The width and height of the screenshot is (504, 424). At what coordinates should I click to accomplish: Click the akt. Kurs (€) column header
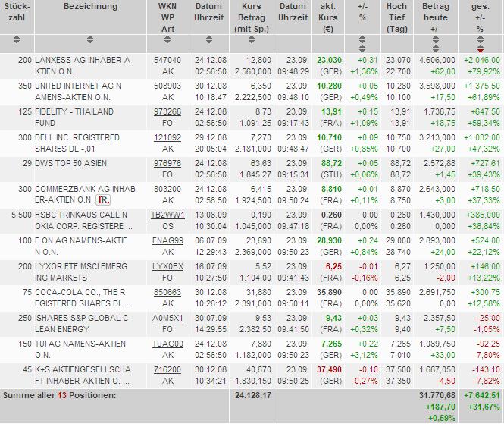point(327,17)
